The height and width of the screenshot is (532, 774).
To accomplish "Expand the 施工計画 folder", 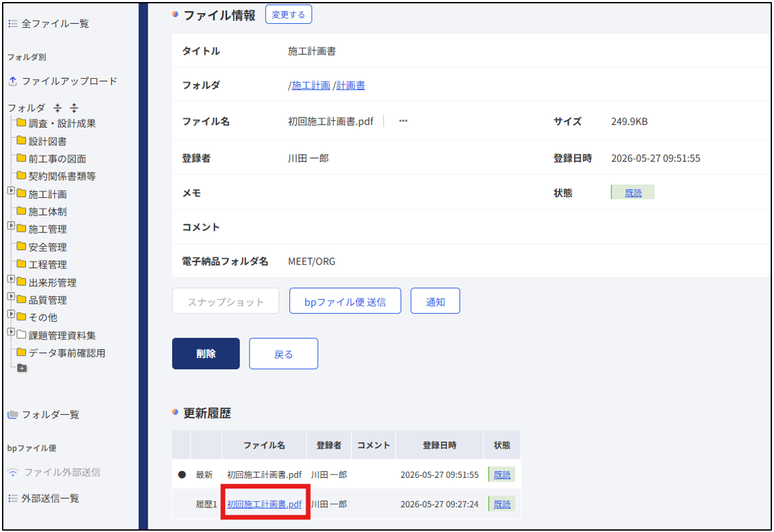I will pyautogui.click(x=11, y=191).
